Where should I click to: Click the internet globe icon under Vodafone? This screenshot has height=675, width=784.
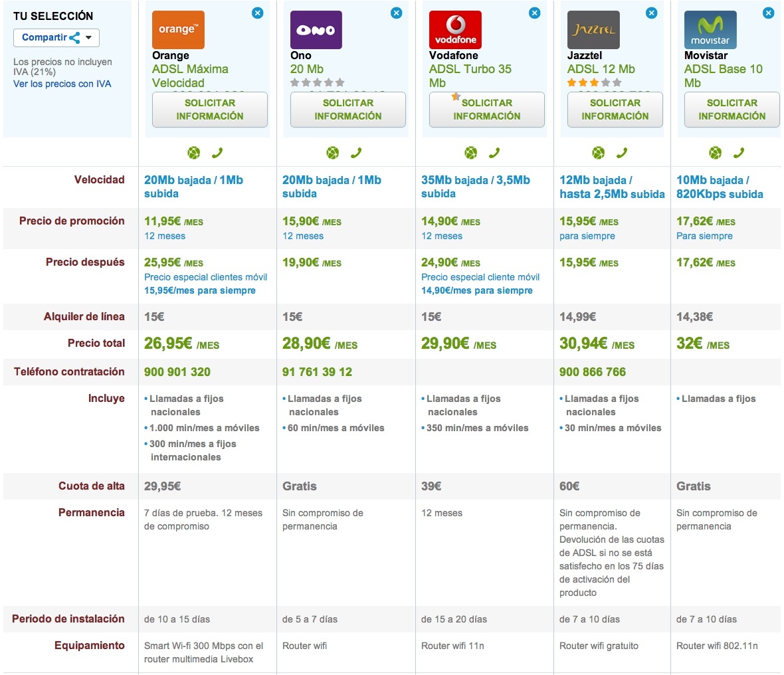click(471, 153)
